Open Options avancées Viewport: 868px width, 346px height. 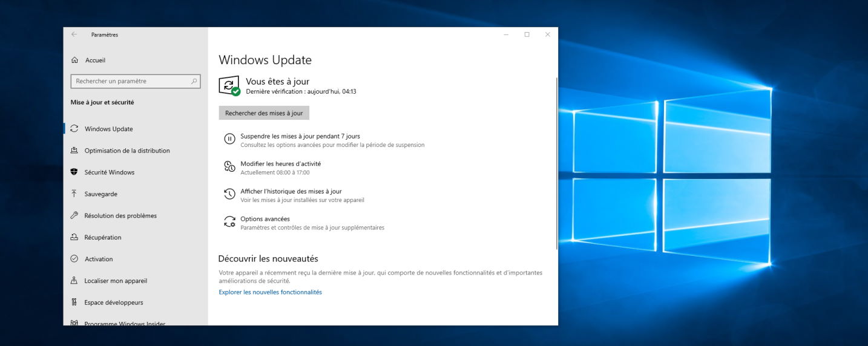tap(265, 219)
